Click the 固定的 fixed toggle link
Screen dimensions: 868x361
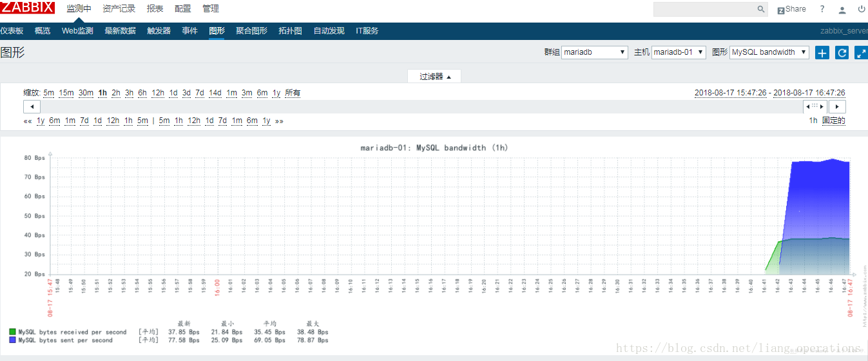834,121
